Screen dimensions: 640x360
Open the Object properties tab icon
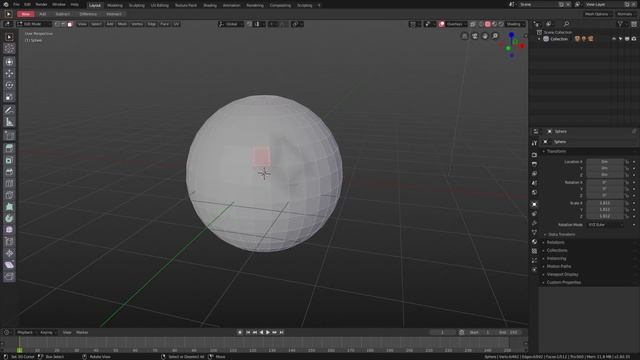coord(534,204)
